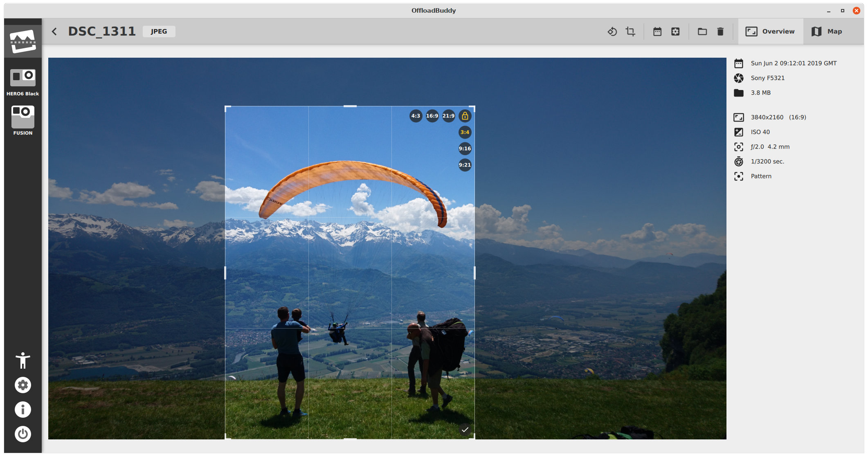Open the change date calendar icon
This screenshot has width=868, height=457.
(x=657, y=32)
